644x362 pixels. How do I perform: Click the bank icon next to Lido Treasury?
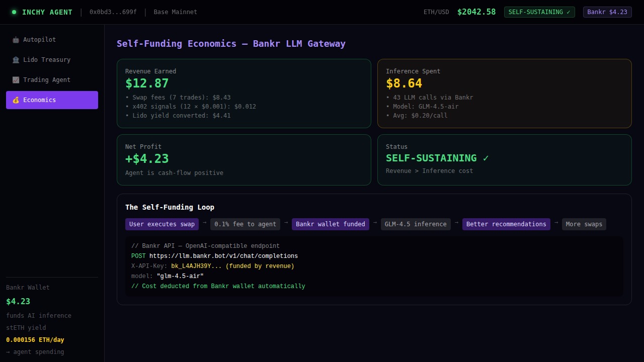(x=16, y=60)
